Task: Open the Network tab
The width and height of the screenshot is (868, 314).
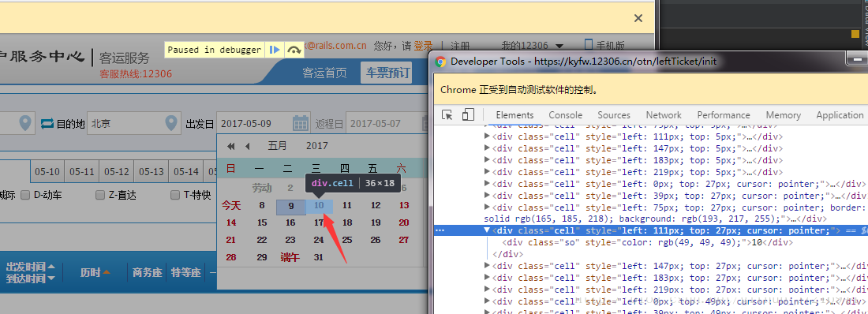Action: [663, 115]
